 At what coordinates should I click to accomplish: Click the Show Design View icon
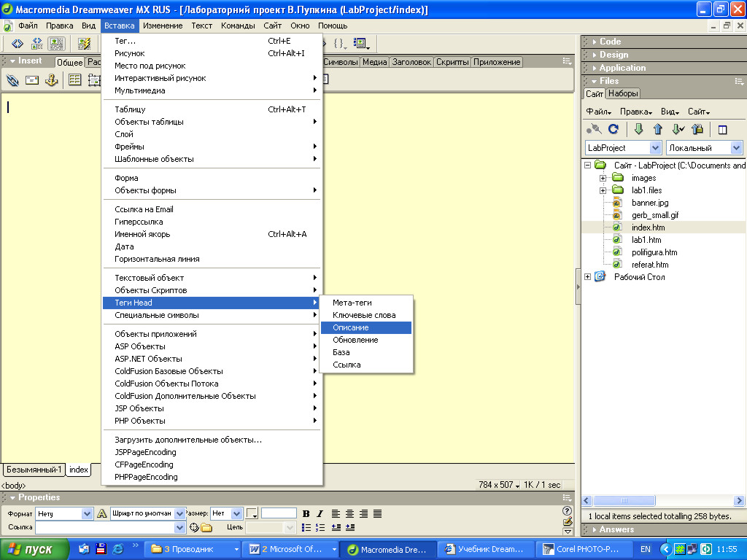pos(56,44)
